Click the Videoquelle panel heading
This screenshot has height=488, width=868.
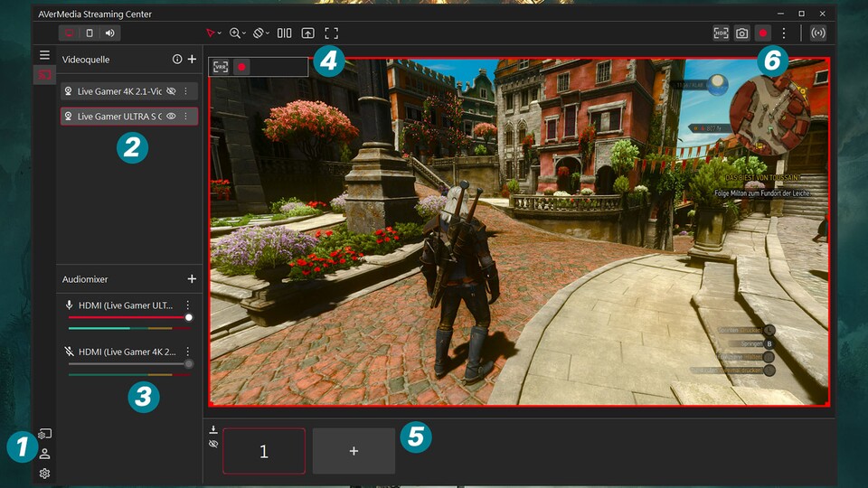86,60
